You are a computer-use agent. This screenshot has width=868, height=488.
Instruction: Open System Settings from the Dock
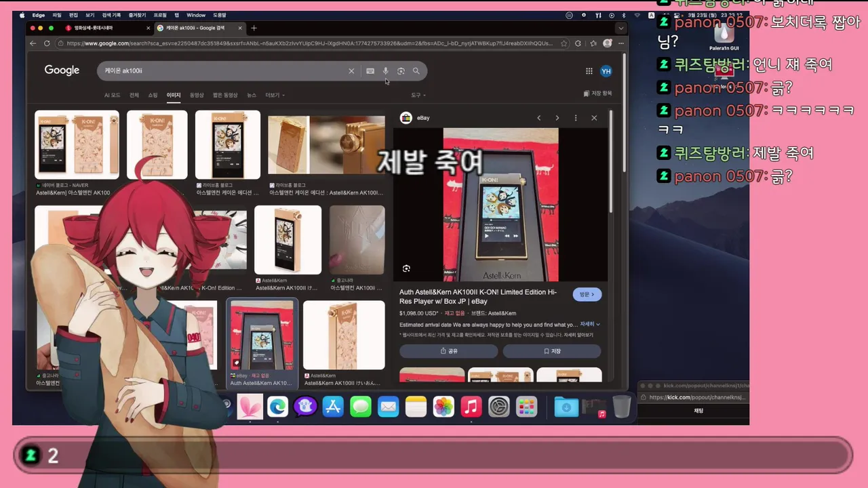click(x=498, y=407)
